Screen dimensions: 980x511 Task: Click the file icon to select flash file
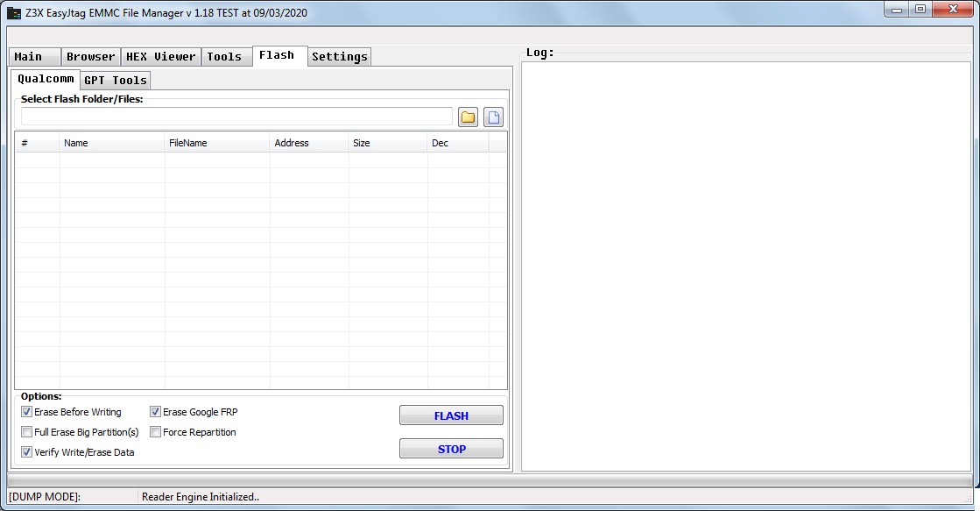pos(494,117)
